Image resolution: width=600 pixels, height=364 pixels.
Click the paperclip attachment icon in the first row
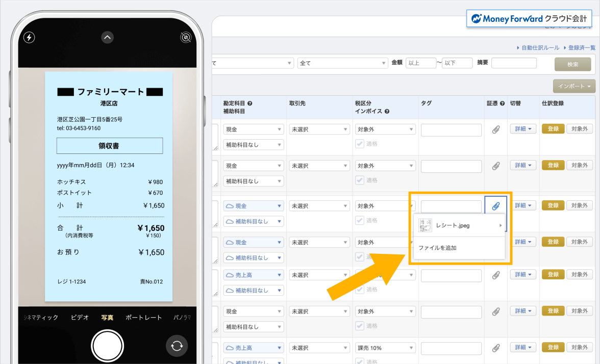pyautogui.click(x=495, y=129)
